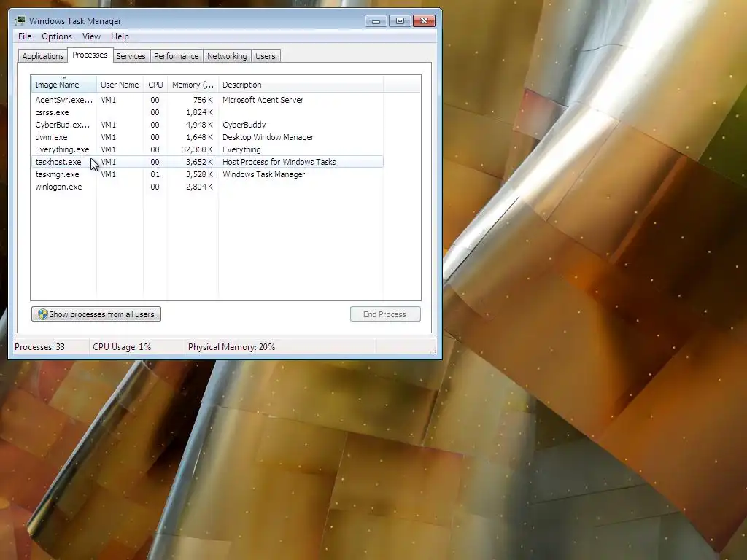
Task: Select the CyberBud.exe process
Action: tap(207, 125)
